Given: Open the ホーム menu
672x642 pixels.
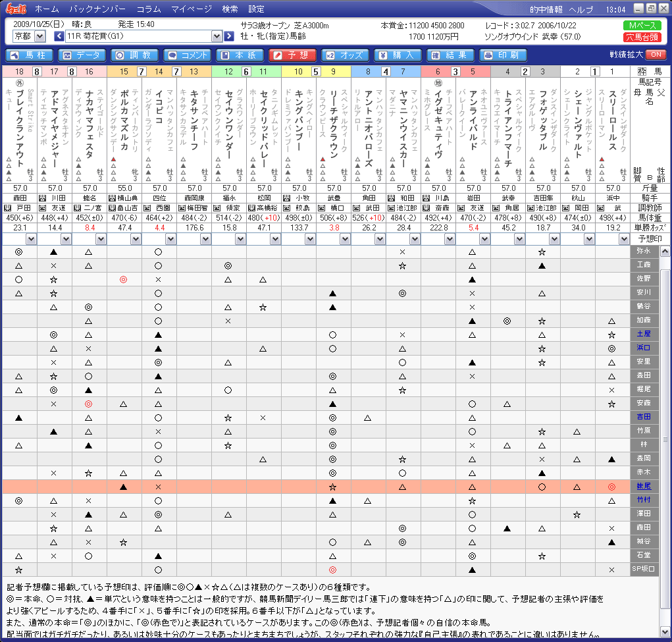Looking at the screenshot, I should pos(47,9).
